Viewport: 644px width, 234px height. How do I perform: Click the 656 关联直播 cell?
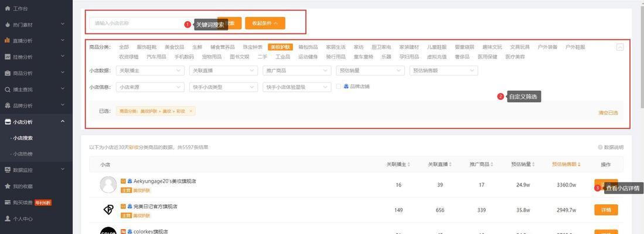pyautogui.click(x=440, y=210)
